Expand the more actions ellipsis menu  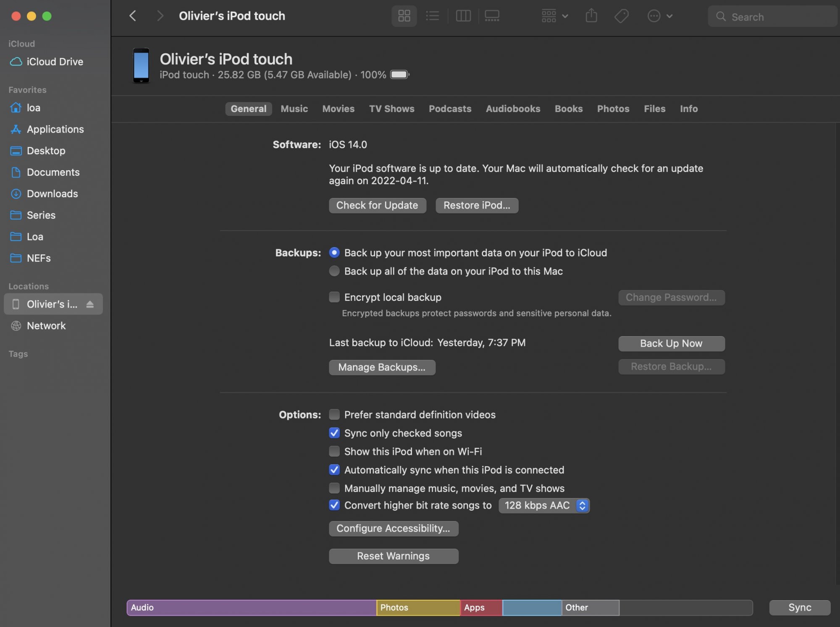pos(660,16)
